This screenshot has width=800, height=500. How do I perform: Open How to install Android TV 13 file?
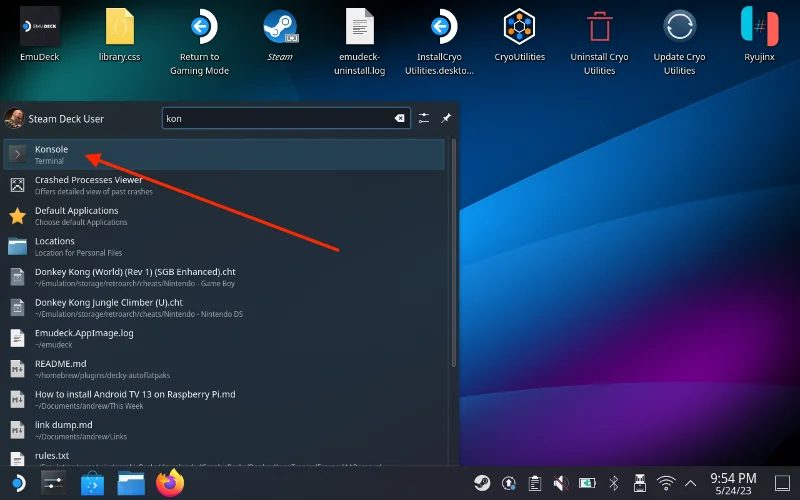tap(224, 399)
